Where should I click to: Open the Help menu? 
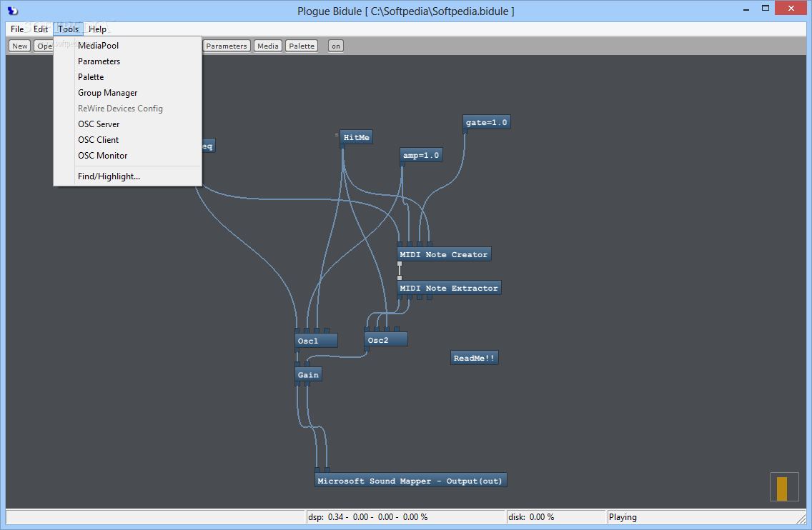click(97, 29)
